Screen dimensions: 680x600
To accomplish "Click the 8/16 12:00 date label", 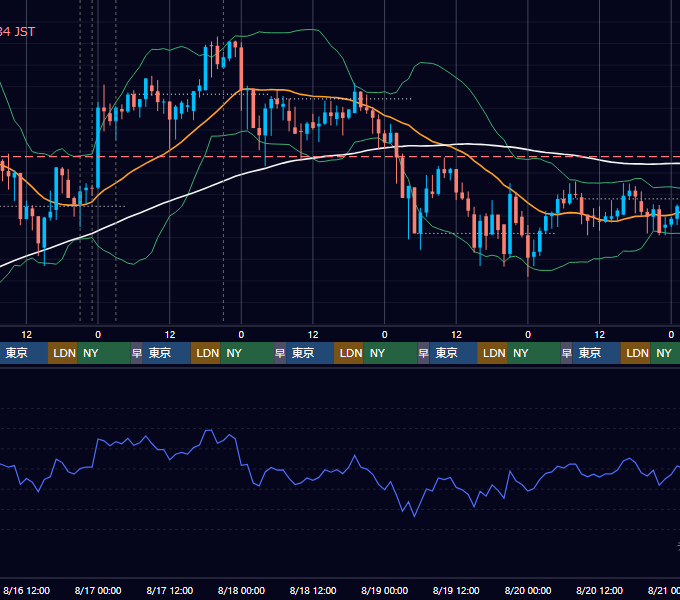I will click(26, 590).
